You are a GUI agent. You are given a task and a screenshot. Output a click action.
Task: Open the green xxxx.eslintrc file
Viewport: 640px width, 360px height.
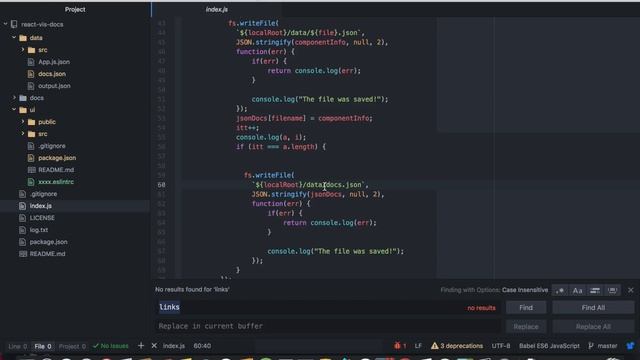point(56,182)
